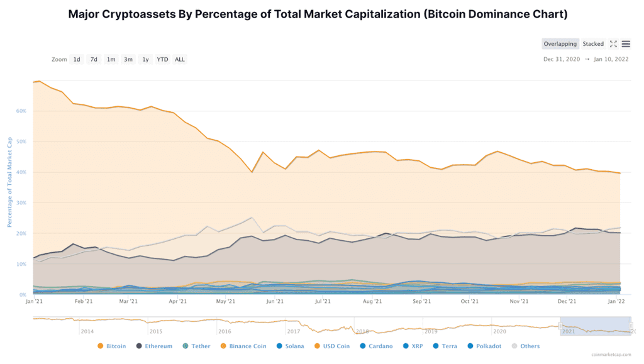
Task: Switch to Stacked chart view
Action: (593, 44)
